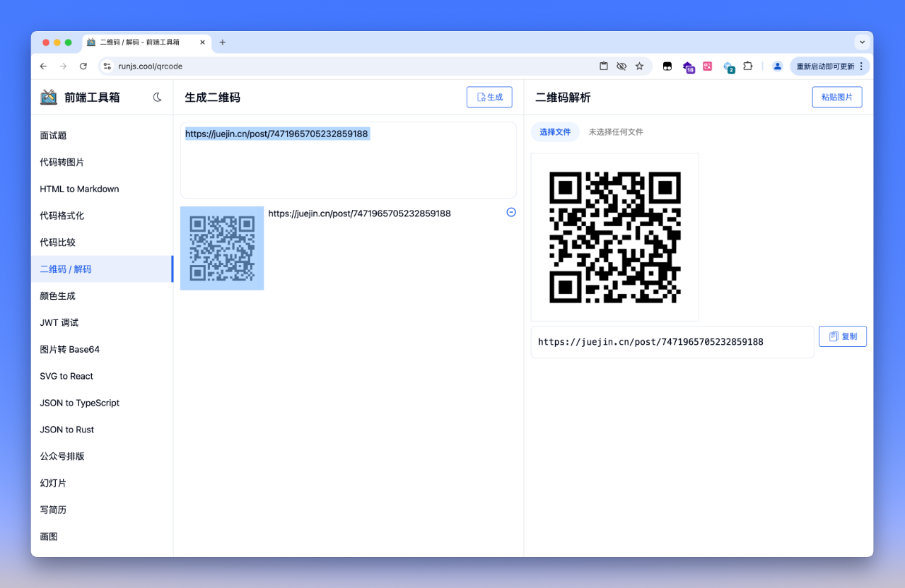
Task: Open 代码比较 in the sidebar
Action: 102,242
